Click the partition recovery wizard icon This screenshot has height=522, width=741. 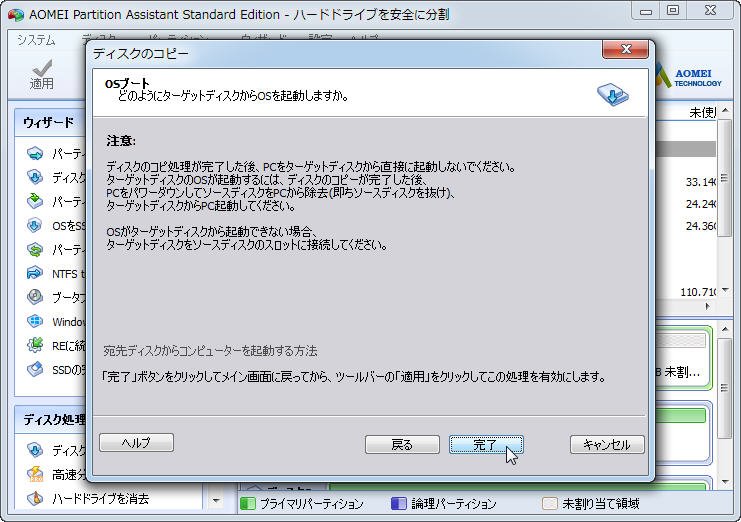(34, 249)
